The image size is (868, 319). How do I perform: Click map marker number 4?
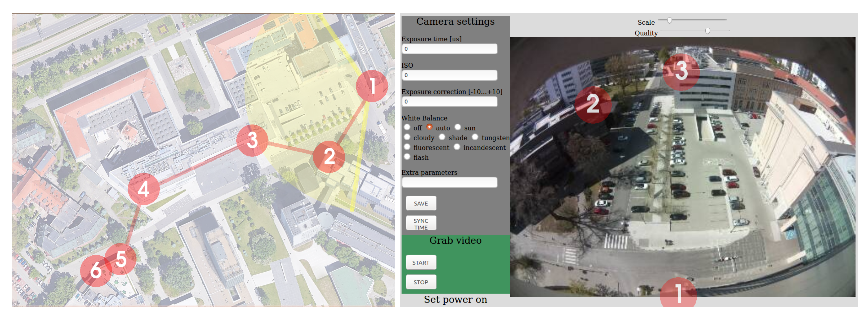(144, 189)
